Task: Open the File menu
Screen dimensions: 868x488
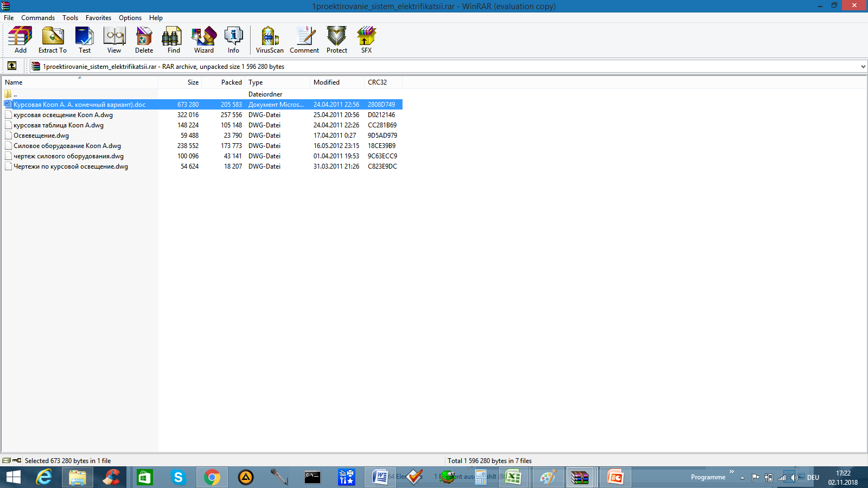Action: click(9, 18)
